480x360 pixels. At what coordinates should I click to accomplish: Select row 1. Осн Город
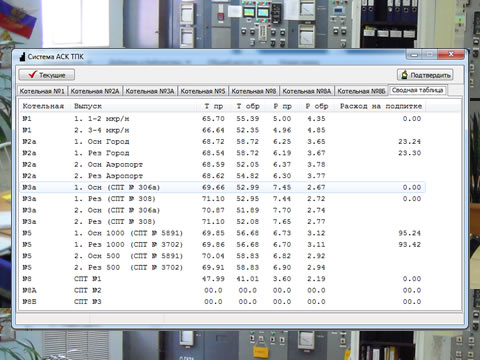223,142
